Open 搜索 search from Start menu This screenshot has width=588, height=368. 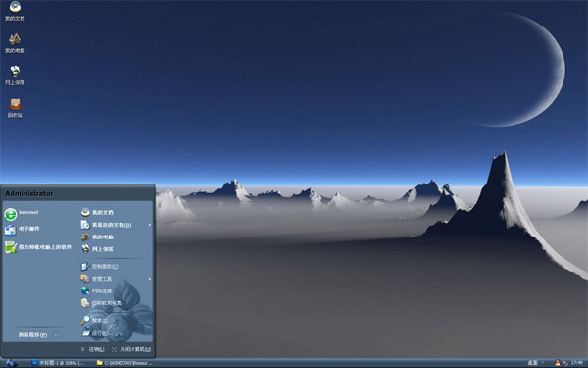[94, 320]
